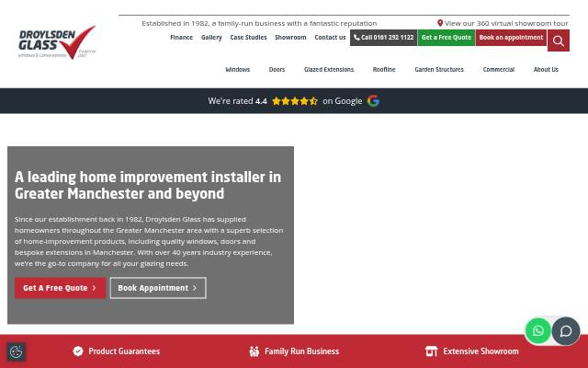Open the cookie preferences icon

click(x=16, y=351)
